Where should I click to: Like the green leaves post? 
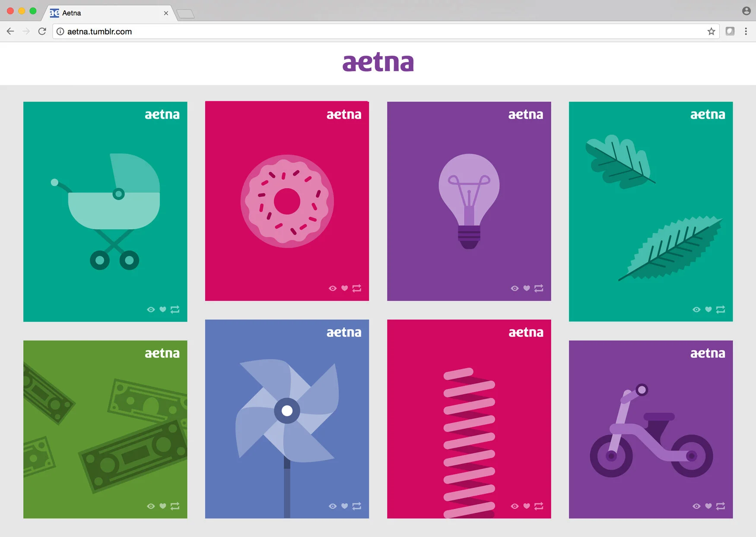[x=708, y=310]
